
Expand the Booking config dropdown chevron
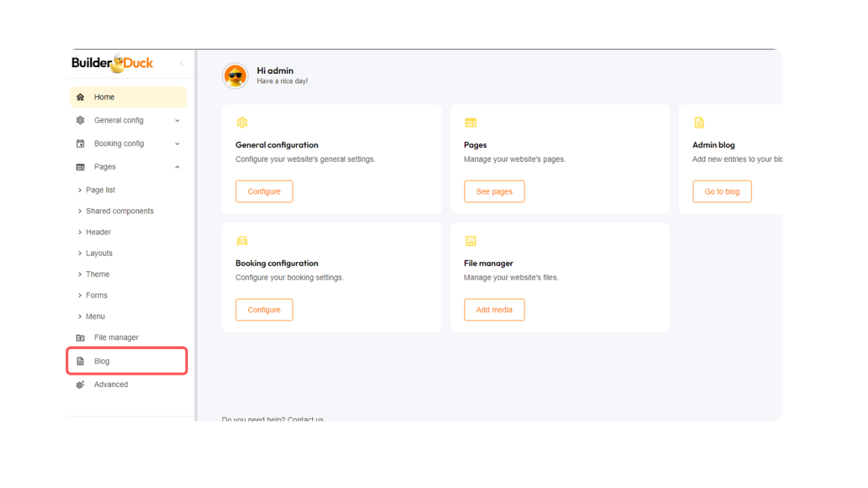click(177, 144)
